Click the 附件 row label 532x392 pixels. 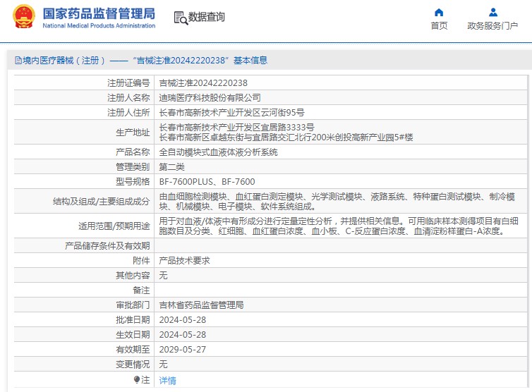[141, 260]
